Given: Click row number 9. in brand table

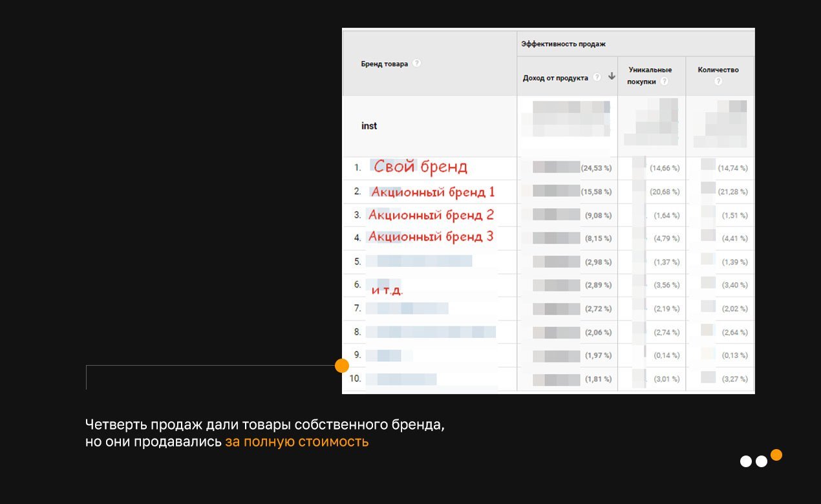Looking at the screenshot, I should point(357,355).
